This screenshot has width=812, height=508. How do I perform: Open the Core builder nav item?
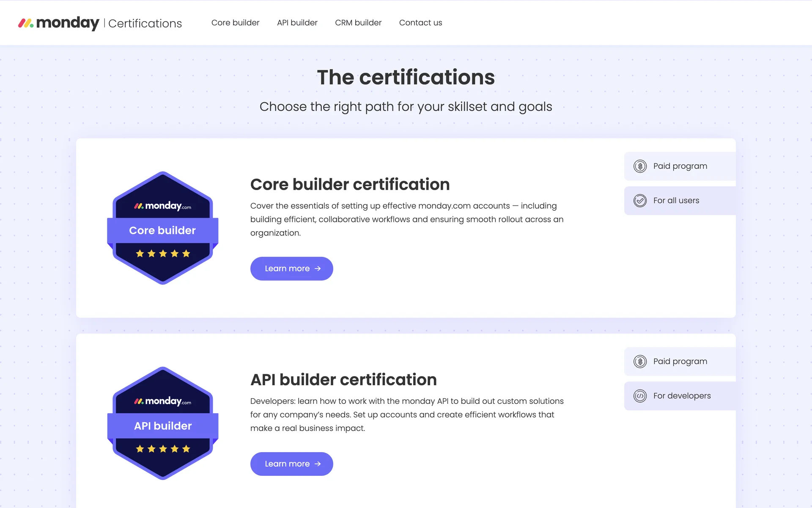[x=235, y=23]
